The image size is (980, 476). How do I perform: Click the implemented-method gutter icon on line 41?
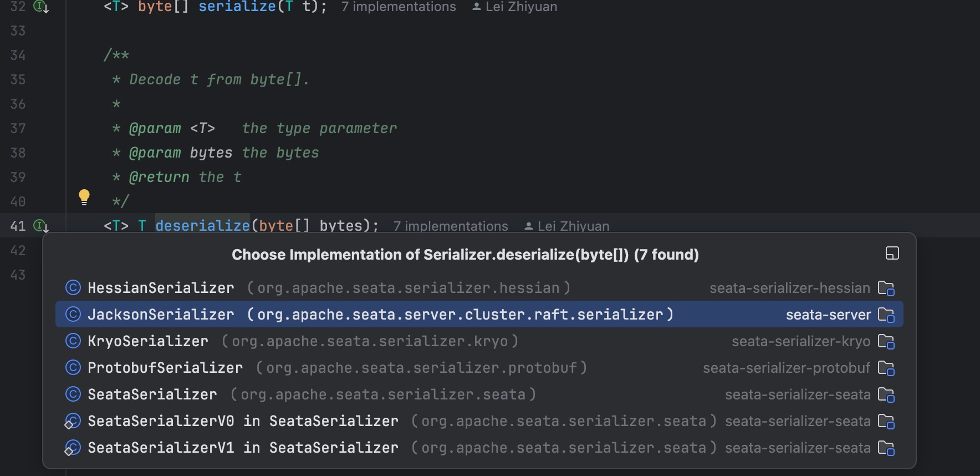pyautogui.click(x=41, y=226)
